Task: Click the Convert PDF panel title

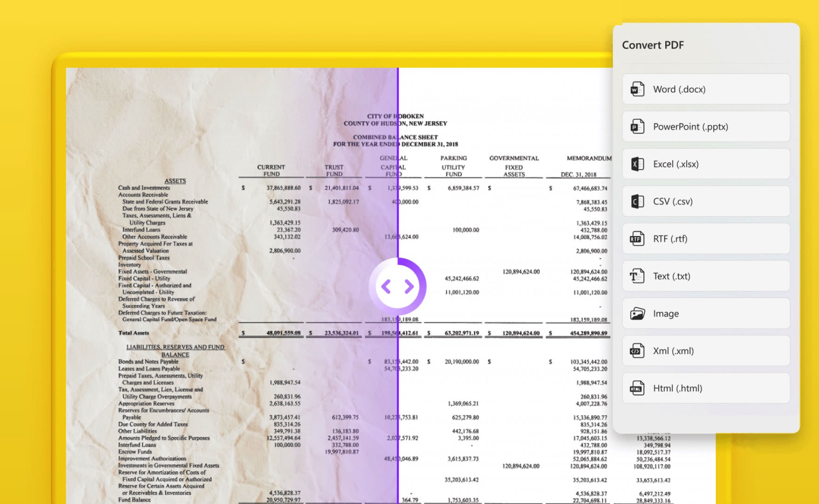Action: (x=653, y=45)
